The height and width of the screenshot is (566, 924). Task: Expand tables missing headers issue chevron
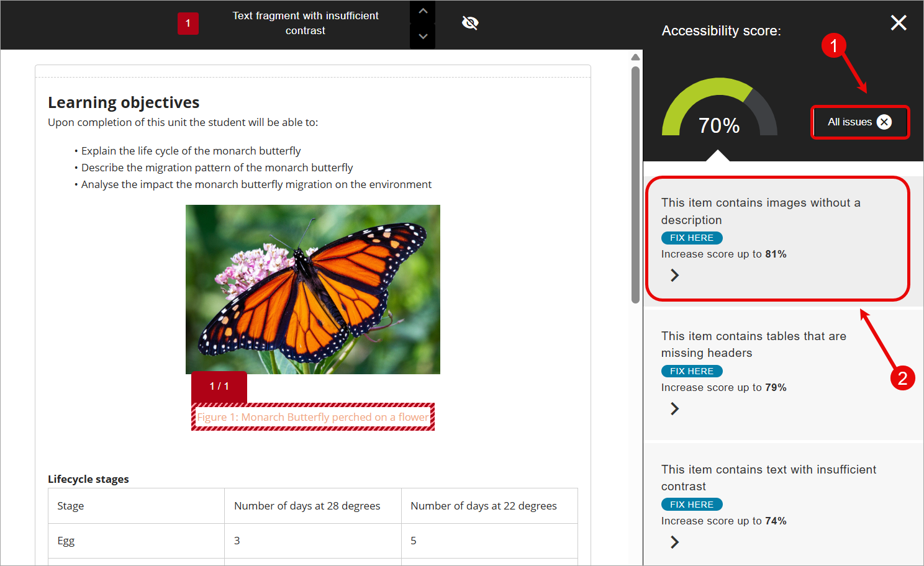point(675,408)
